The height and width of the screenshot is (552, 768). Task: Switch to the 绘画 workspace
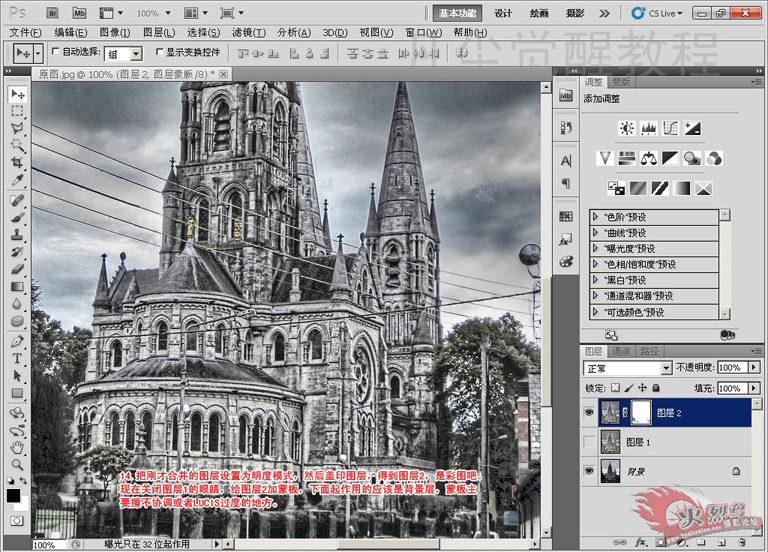click(539, 13)
